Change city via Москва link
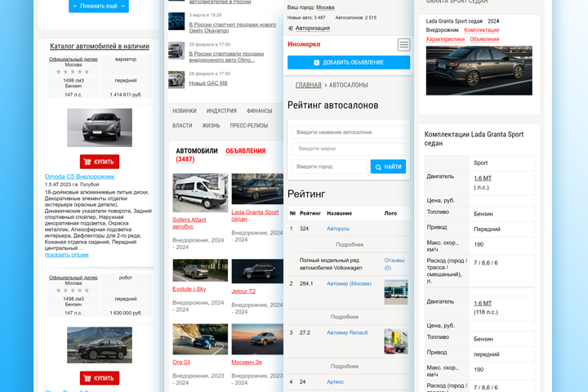 tap(325, 7)
